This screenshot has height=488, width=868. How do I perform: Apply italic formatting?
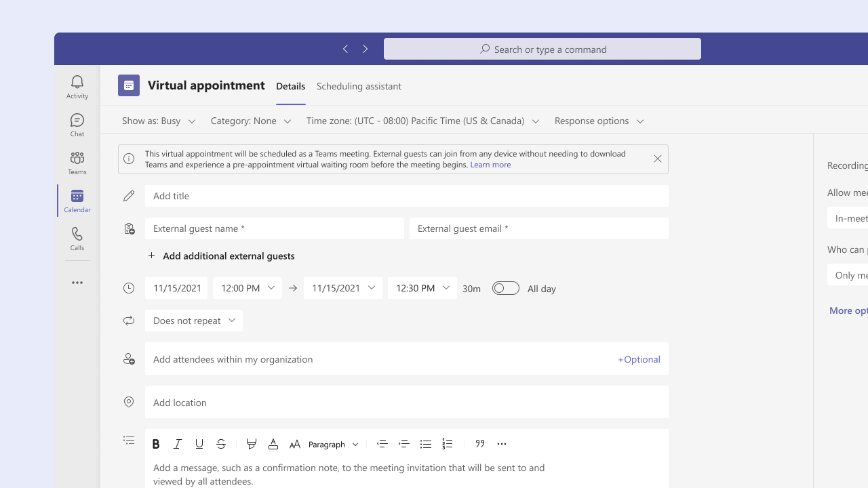(x=178, y=444)
